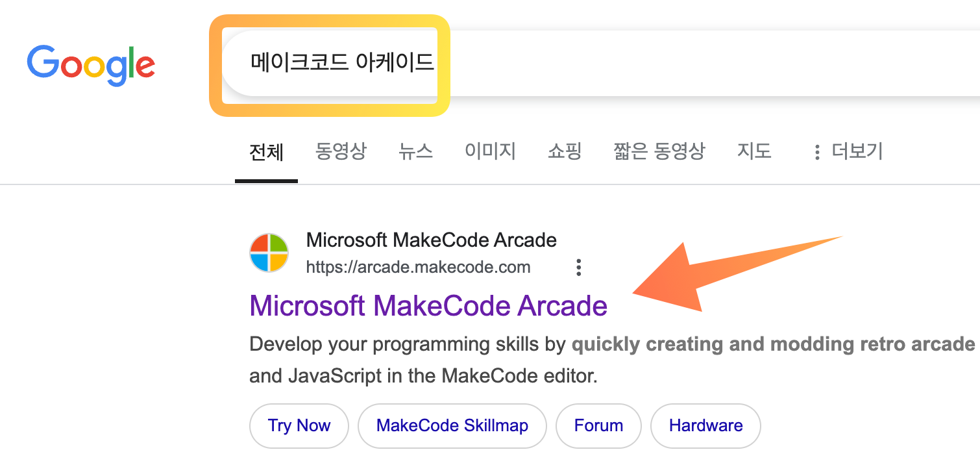Click the https://arcade.makecode.com URL text
The height and width of the screenshot is (465, 980).
(418, 267)
